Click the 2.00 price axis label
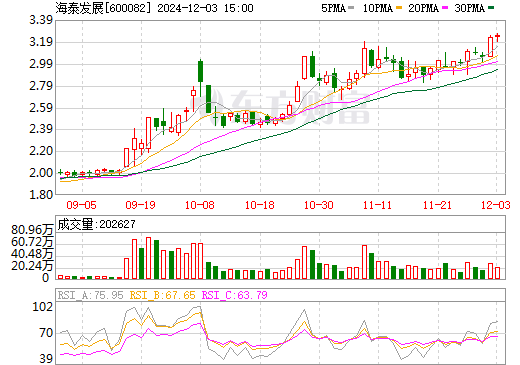520x365 pixels. [41, 173]
